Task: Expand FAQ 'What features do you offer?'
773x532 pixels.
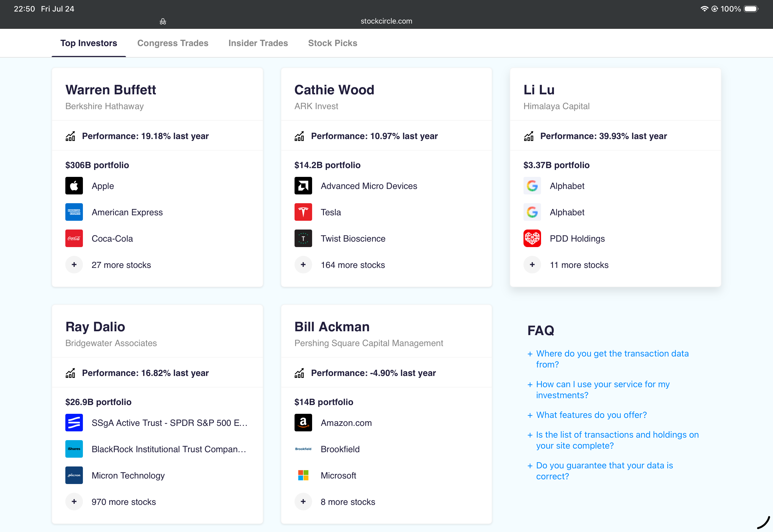Action: 587,415
